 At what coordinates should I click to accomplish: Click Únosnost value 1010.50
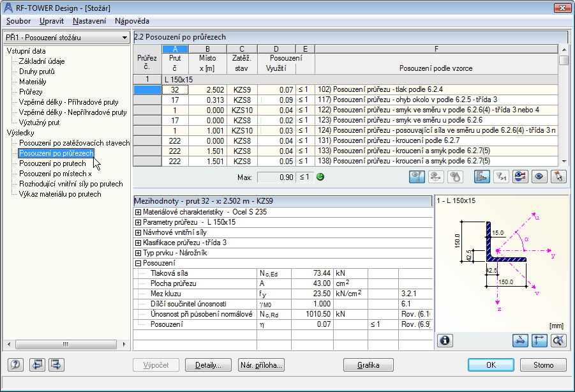[x=313, y=314]
